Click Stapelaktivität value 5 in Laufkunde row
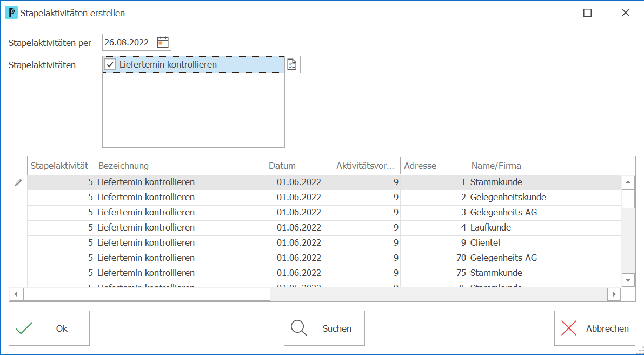The image size is (644, 355). click(61, 228)
